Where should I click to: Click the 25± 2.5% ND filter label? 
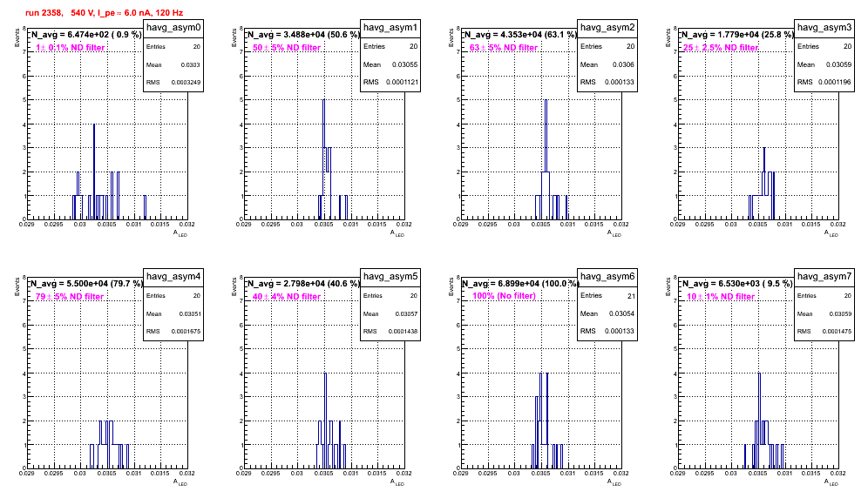(721, 48)
